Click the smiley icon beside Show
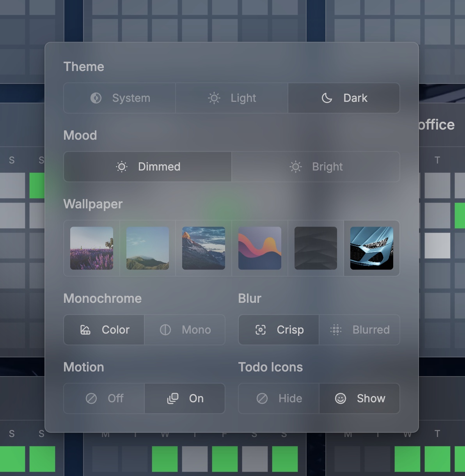This screenshot has height=476, width=465. pos(341,398)
